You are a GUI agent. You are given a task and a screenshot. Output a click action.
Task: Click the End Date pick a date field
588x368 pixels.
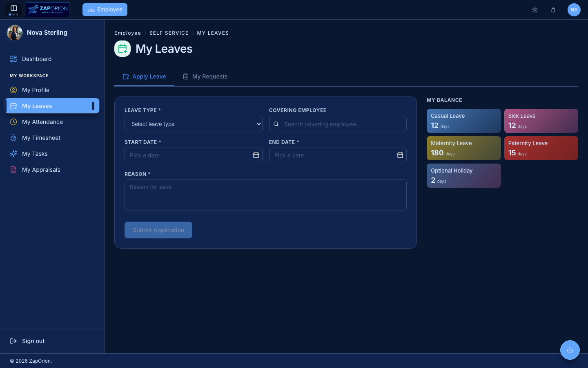338,155
